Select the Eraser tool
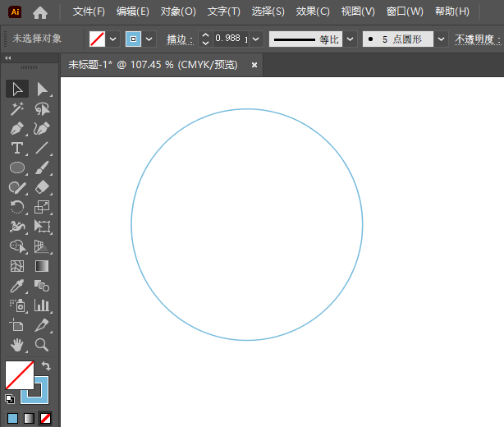The image size is (504, 427). [42, 187]
